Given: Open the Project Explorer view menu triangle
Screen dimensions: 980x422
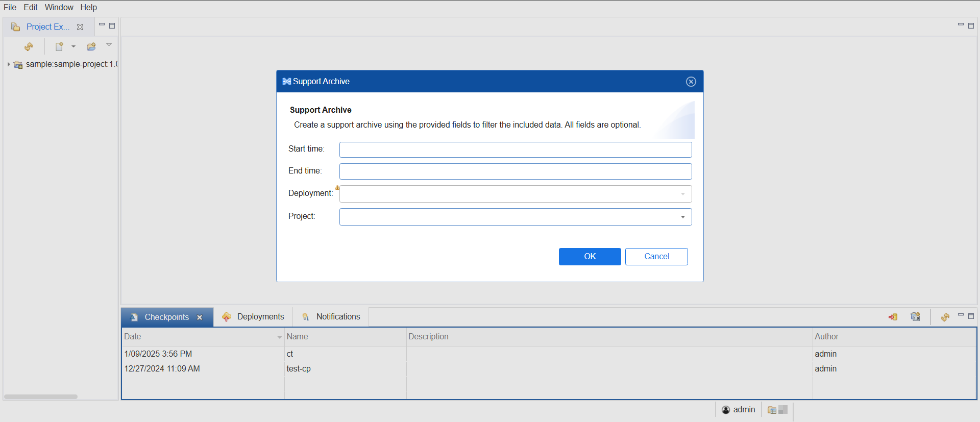Looking at the screenshot, I should coord(109,45).
